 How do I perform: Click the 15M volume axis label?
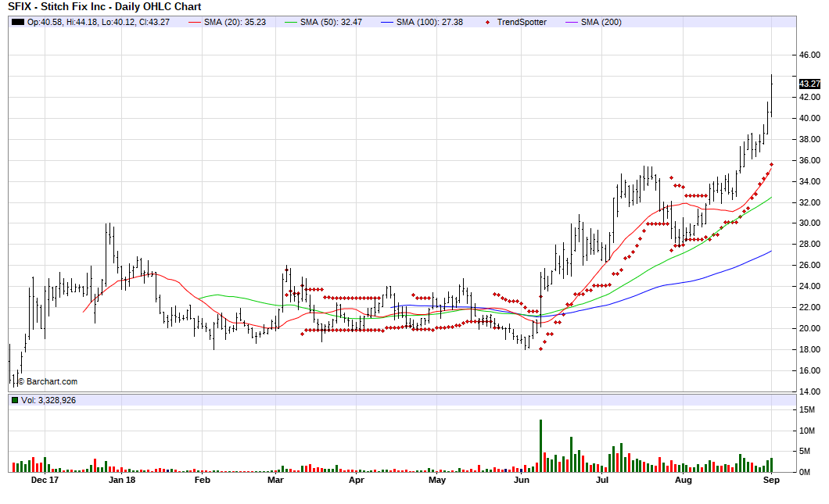point(807,410)
